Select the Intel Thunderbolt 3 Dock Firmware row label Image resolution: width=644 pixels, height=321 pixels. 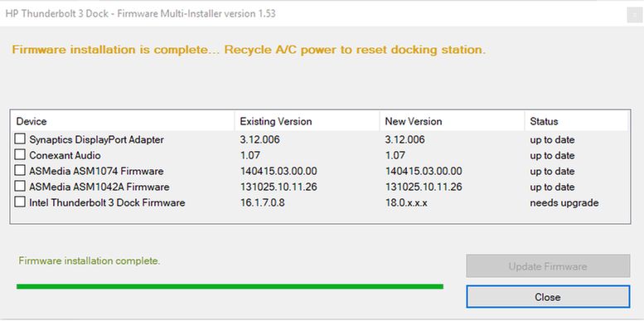pyautogui.click(x=107, y=202)
